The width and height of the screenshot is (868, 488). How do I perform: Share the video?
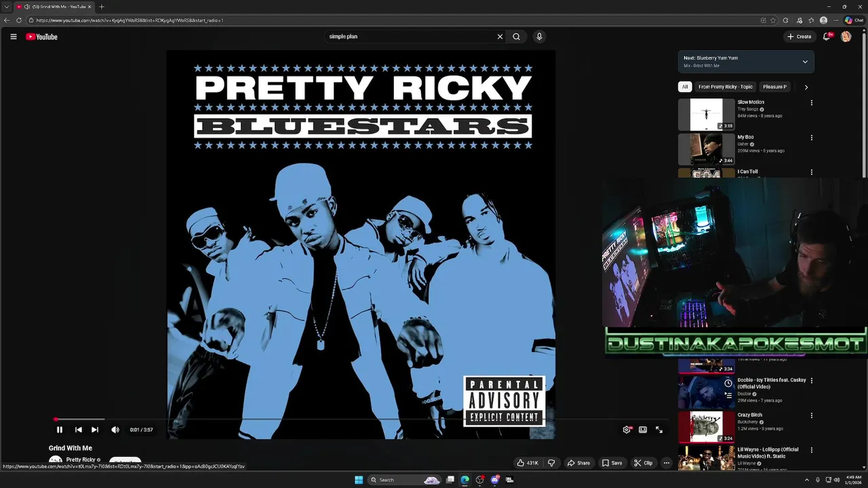pos(578,463)
